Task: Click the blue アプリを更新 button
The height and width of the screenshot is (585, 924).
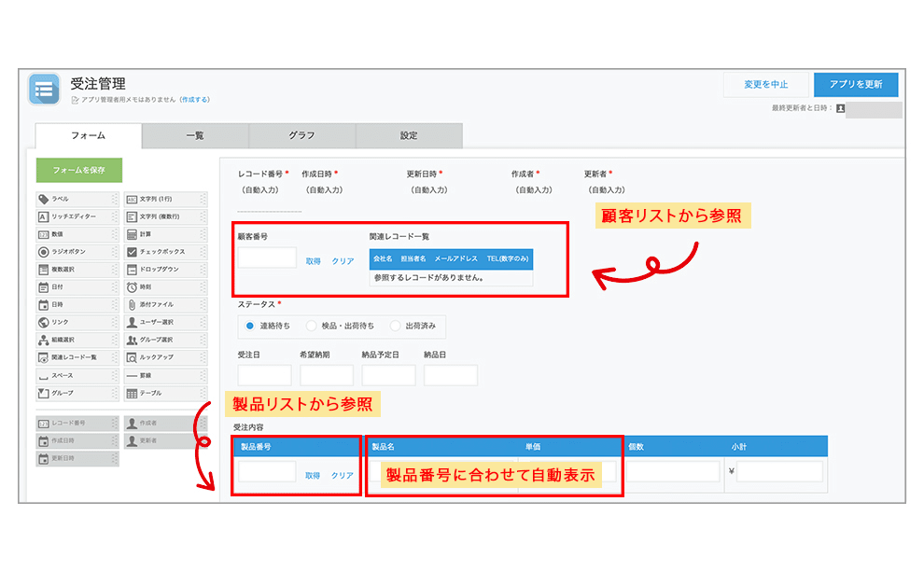Action: click(x=855, y=85)
